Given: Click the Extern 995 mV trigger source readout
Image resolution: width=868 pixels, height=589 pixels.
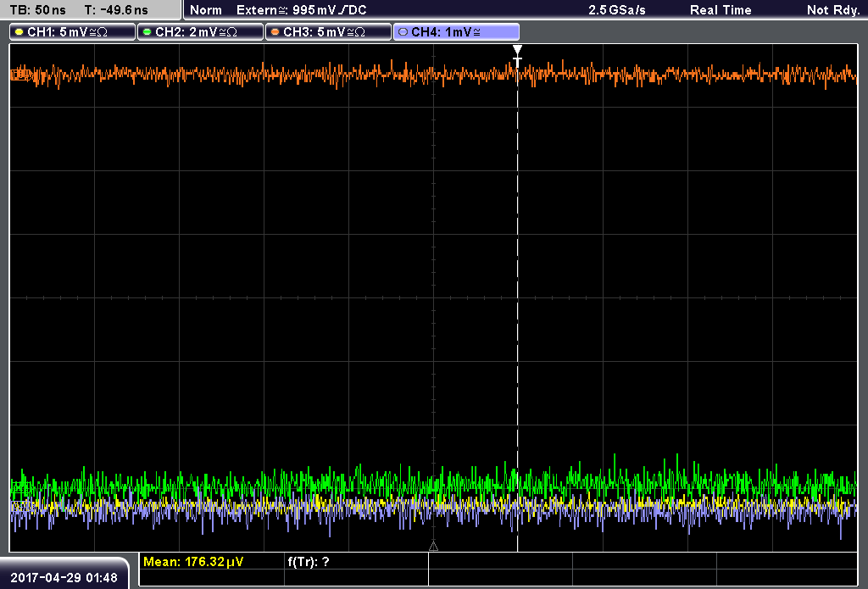Looking at the screenshot, I should click(302, 10).
